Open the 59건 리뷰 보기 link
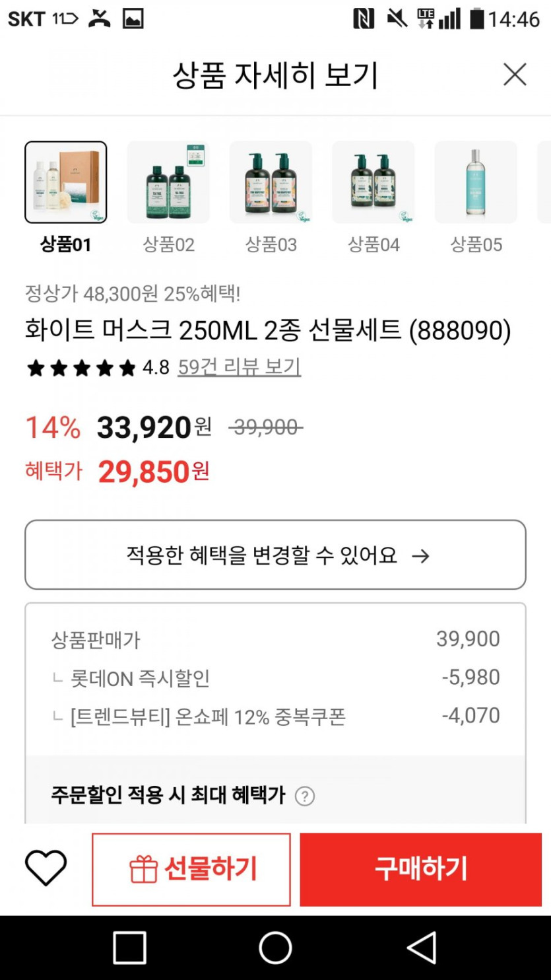The width and height of the screenshot is (551, 980). pyautogui.click(x=239, y=367)
